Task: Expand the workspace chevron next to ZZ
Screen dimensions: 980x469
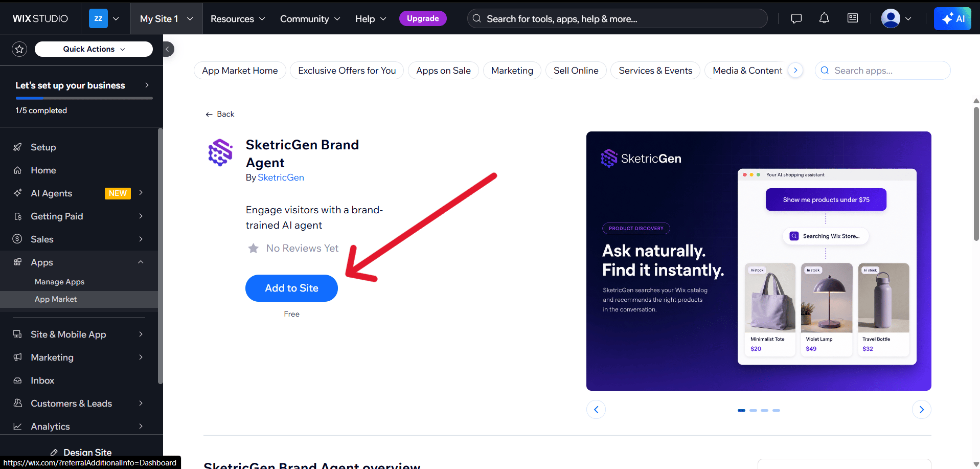Action: tap(116, 19)
